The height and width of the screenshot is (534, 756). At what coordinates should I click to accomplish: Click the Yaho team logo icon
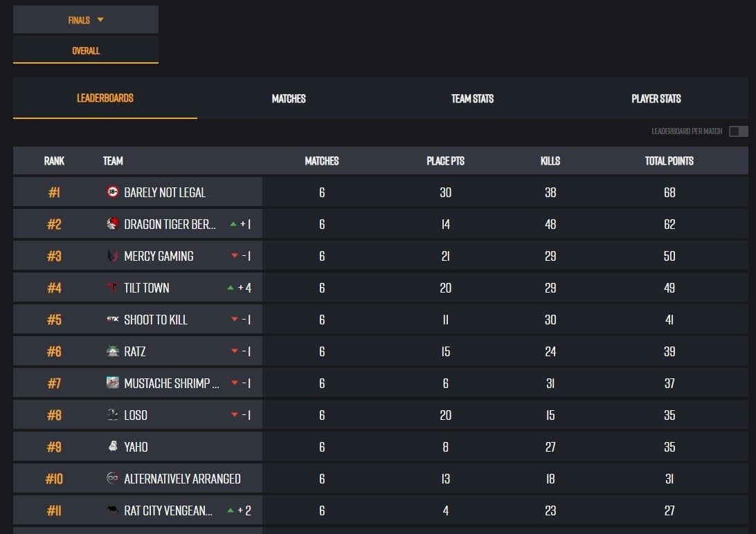click(x=113, y=447)
